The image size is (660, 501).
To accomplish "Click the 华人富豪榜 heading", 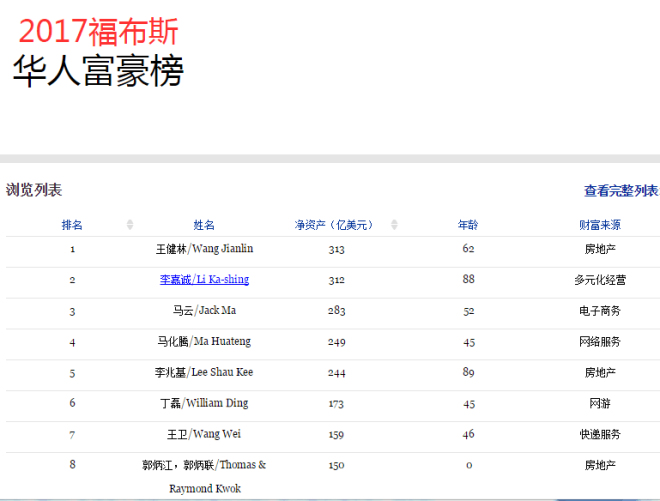I will click(98, 71).
